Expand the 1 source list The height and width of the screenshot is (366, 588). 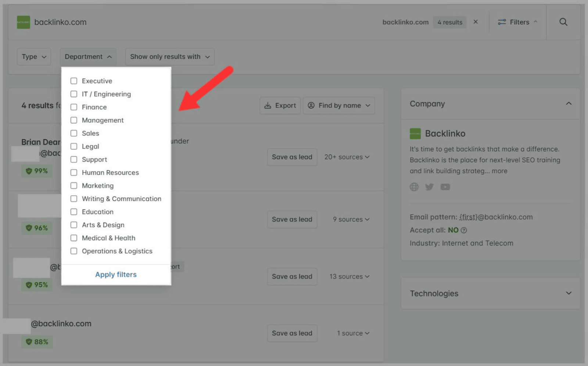coord(353,333)
